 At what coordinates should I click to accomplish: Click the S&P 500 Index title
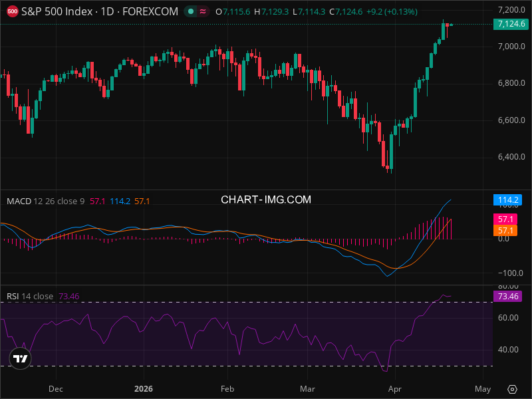point(57,11)
